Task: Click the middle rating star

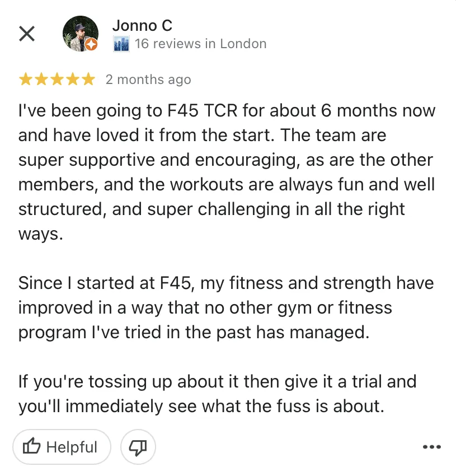Action: (57, 80)
